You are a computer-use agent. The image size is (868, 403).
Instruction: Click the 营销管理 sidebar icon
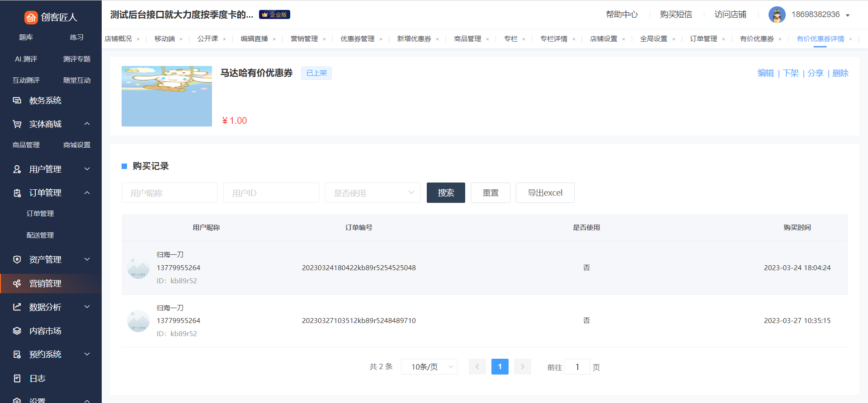pos(17,283)
